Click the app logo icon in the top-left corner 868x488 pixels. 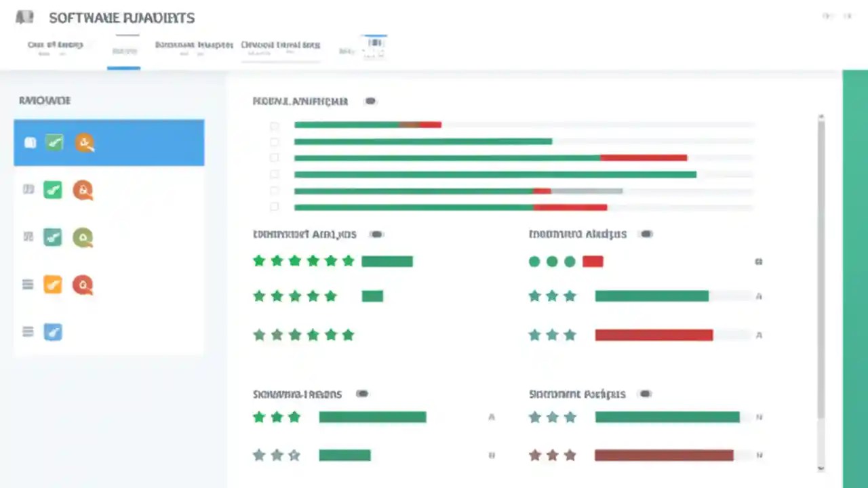click(x=24, y=17)
